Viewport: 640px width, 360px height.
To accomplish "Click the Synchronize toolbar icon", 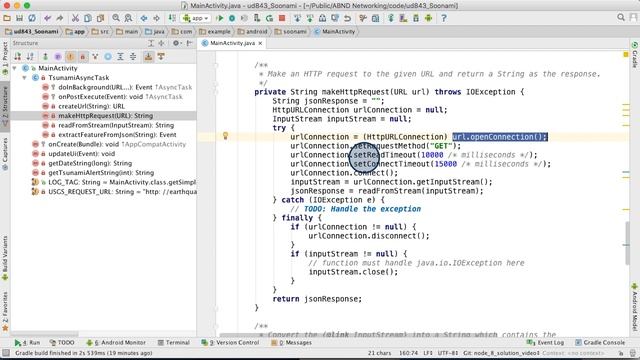I will pyautogui.click(x=32, y=18).
